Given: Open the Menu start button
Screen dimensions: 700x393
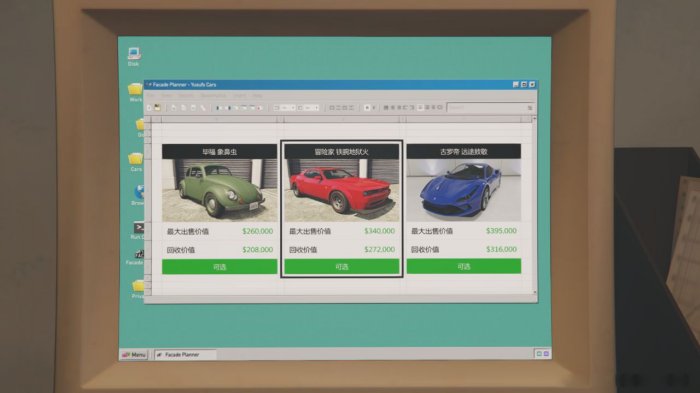Looking at the screenshot, I should pyautogui.click(x=134, y=355).
